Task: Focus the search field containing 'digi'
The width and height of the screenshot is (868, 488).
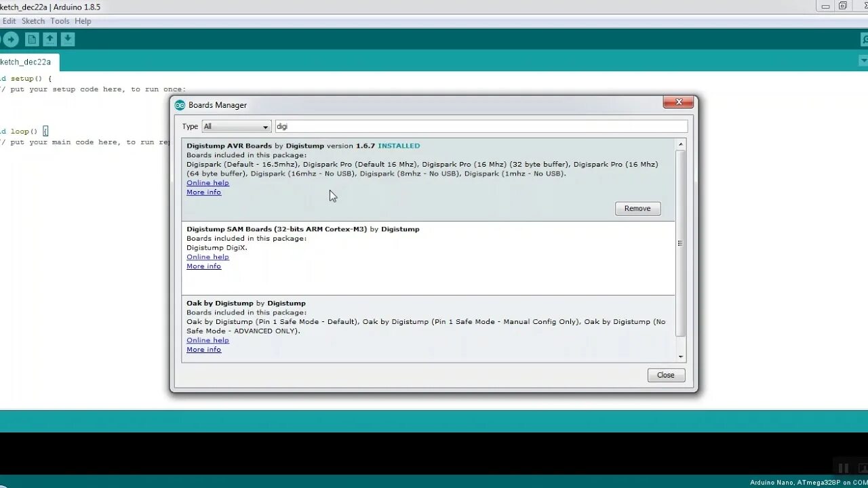Action: pyautogui.click(x=481, y=127)
